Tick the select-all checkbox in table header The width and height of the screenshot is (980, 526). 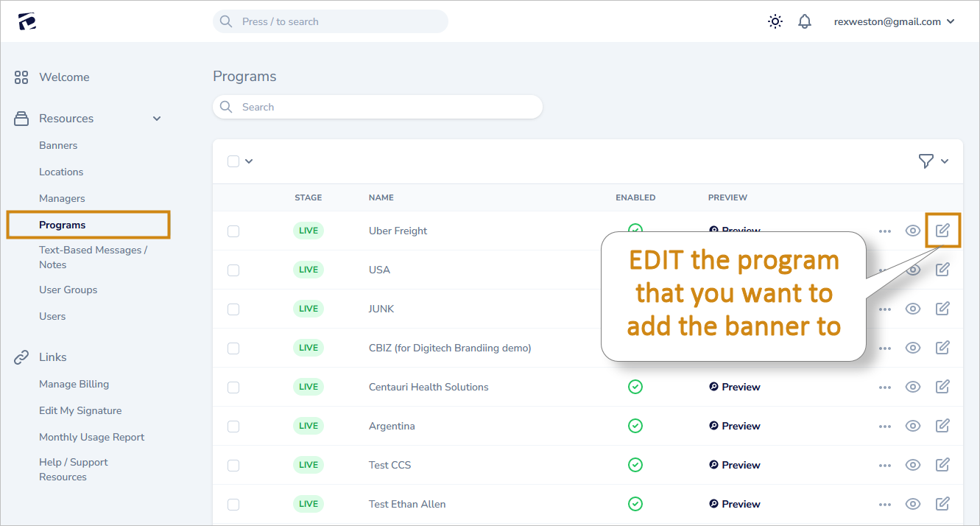(233, 161)
